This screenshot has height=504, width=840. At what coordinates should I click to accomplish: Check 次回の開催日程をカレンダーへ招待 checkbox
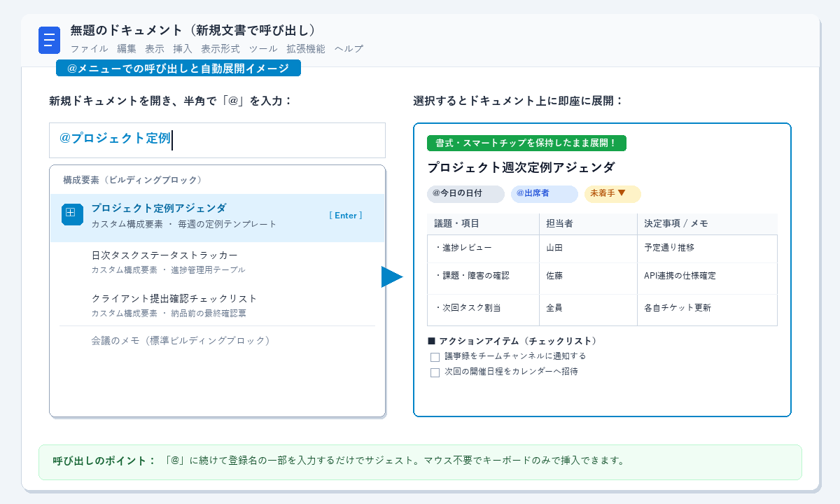435,372
